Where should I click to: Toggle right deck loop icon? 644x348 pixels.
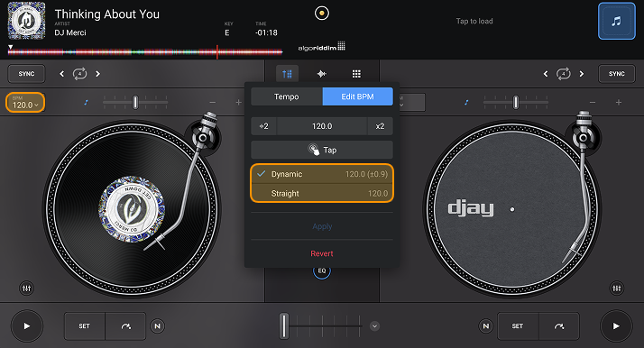tap(563, 74)
